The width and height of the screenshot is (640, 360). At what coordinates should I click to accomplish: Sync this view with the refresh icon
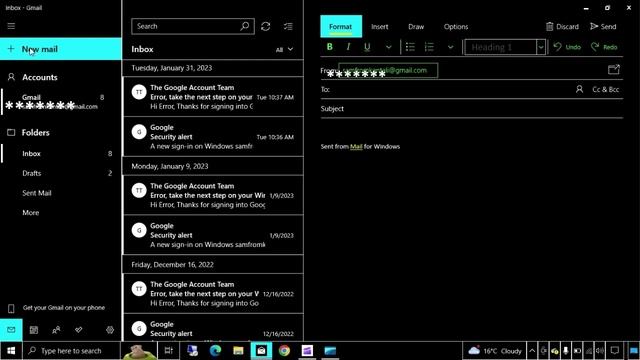266,26
